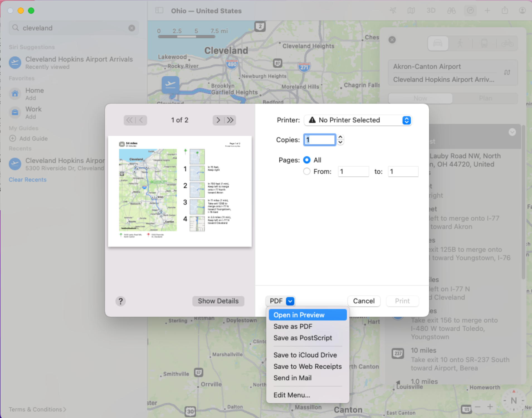
Task: Go to next page in print preview
Action: pyautogui.click(x=218, y=120)
